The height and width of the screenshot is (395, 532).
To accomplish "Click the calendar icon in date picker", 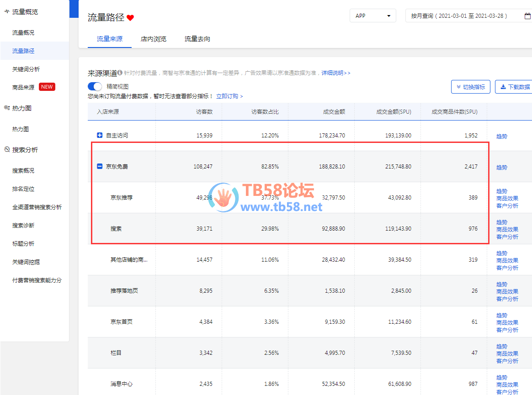I will pos(527,16).
